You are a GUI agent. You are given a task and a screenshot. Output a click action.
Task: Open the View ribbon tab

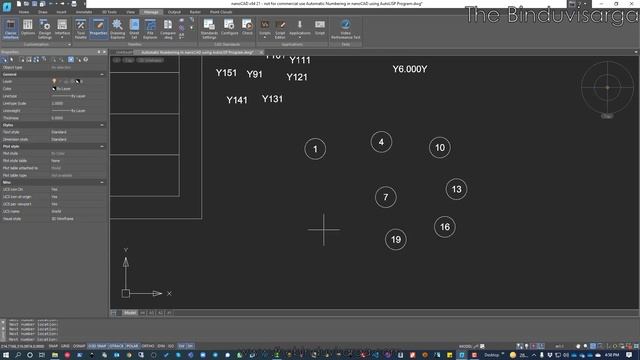click(x=130, y=12)
